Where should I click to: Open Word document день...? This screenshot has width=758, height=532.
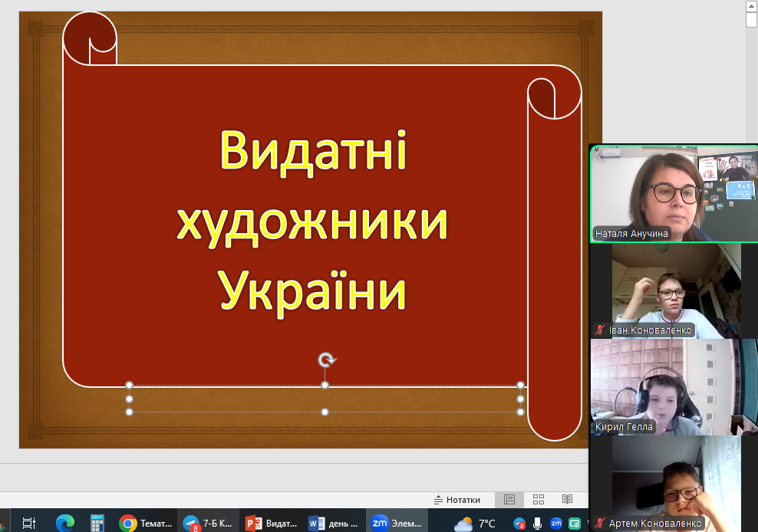click(x=333, y=524)
